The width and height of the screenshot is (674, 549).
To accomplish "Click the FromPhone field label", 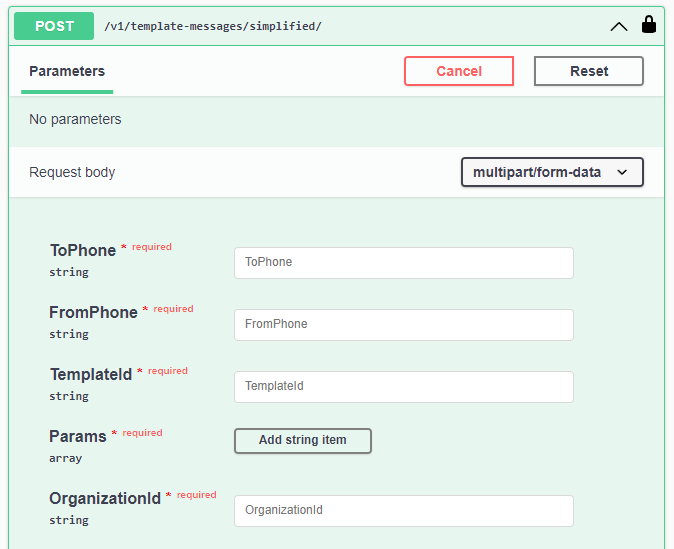I will click(93, 312).
